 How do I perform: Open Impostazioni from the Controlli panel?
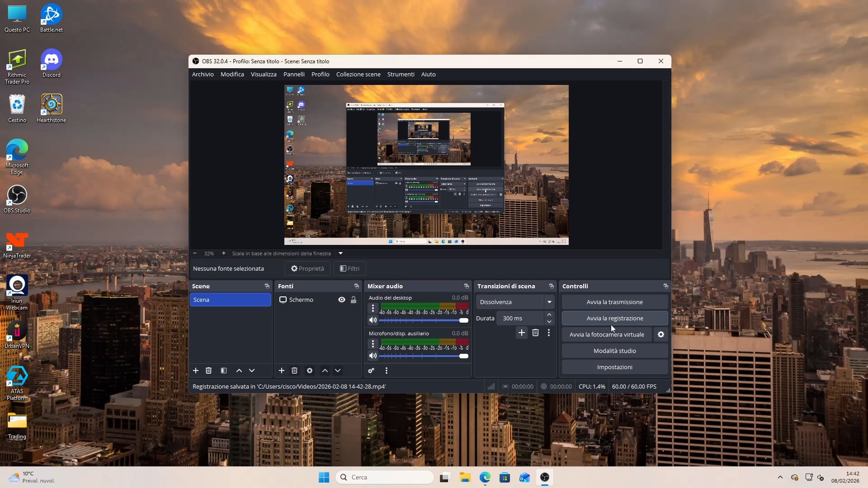614,367
